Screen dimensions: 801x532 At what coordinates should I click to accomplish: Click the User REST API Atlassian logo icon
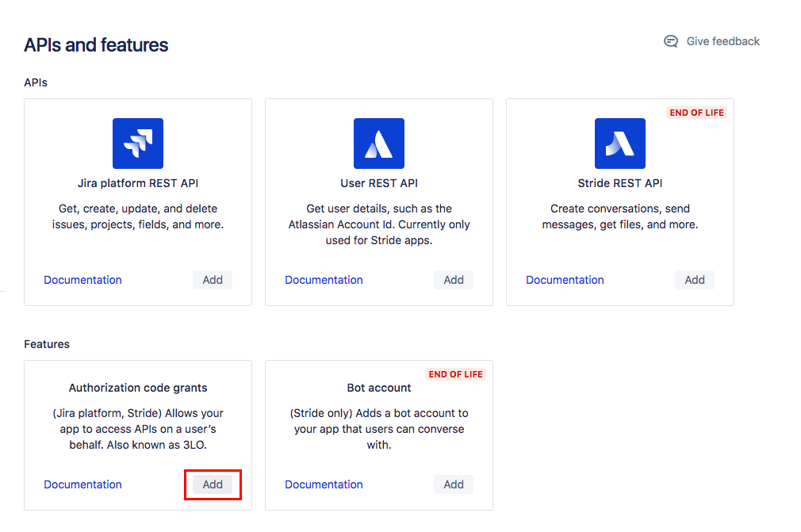click(x=379, y=144)
